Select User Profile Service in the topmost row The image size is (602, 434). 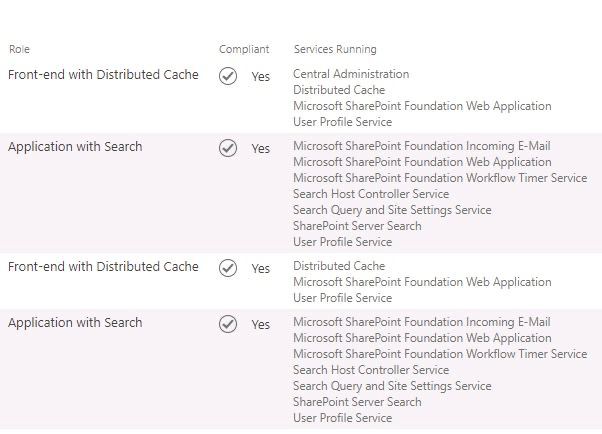tap(342, 122)
